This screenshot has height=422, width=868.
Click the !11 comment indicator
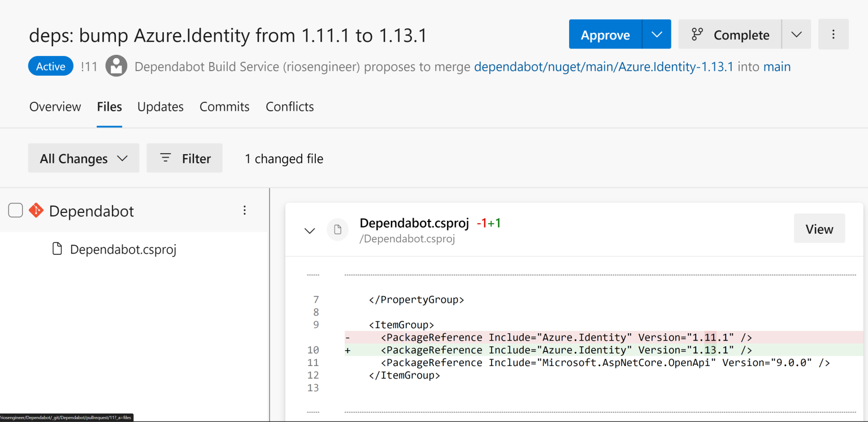point(89,66)
